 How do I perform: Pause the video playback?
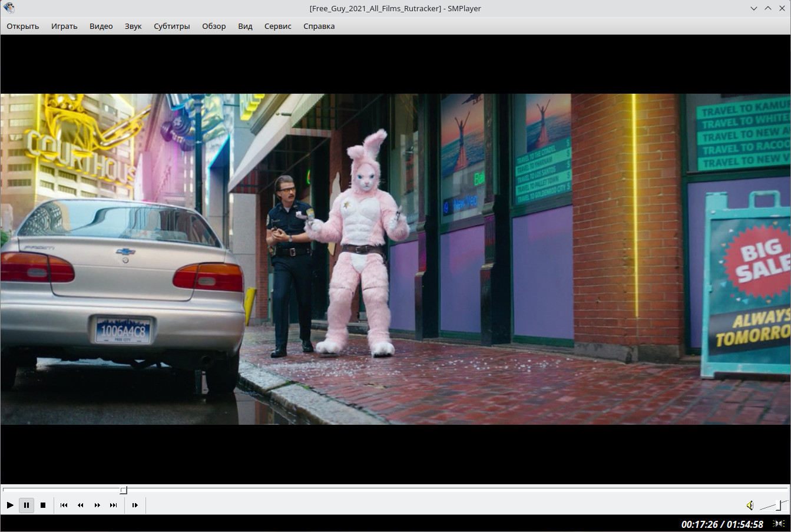(27, 505)
